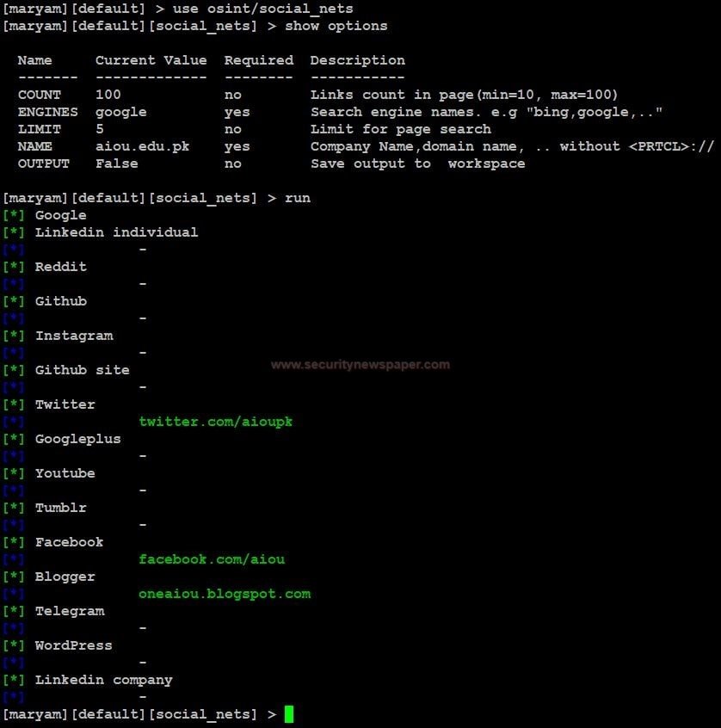Click the green terminal cursor block
Image resolution: width=721 pixels, height=728 pixels.
(289, 714)
